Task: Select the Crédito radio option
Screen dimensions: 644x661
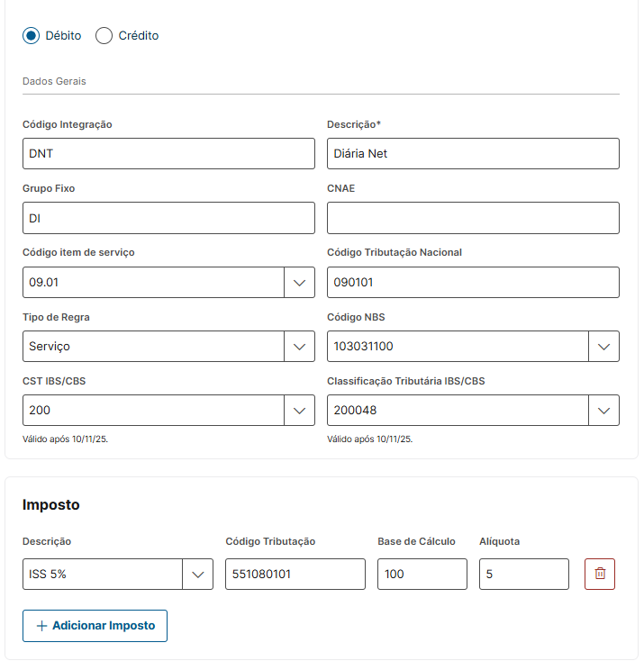Action: pos(104,36)
